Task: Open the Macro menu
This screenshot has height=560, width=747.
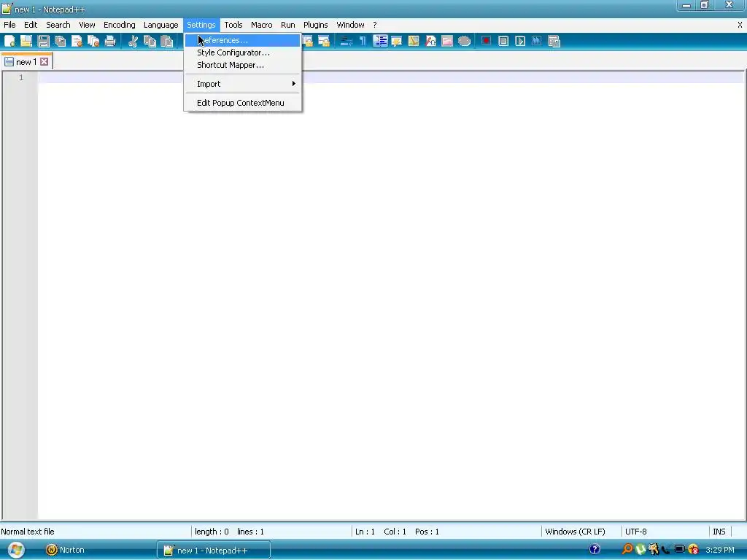Action: pos(262,25)
